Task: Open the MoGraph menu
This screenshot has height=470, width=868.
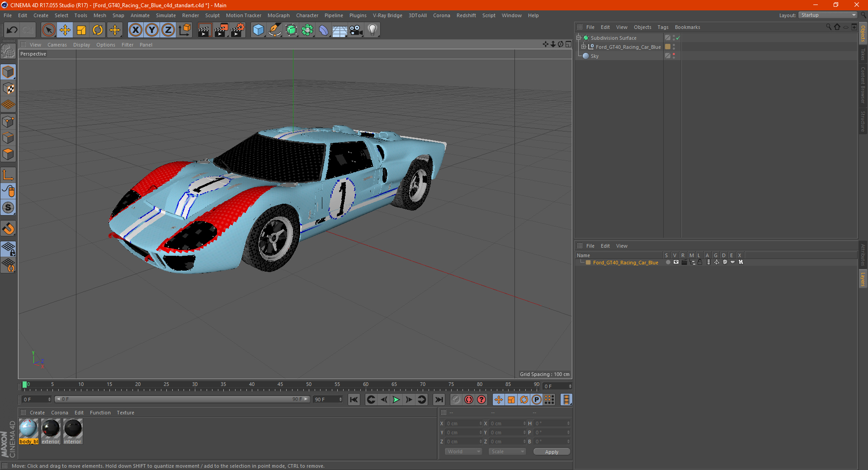Action: [x=278, y=15]
